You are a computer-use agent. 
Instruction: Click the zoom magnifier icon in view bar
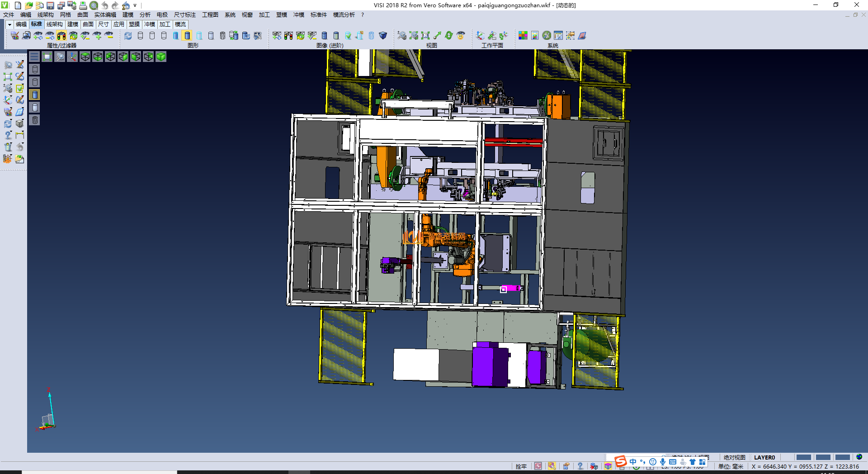(60, 57)
